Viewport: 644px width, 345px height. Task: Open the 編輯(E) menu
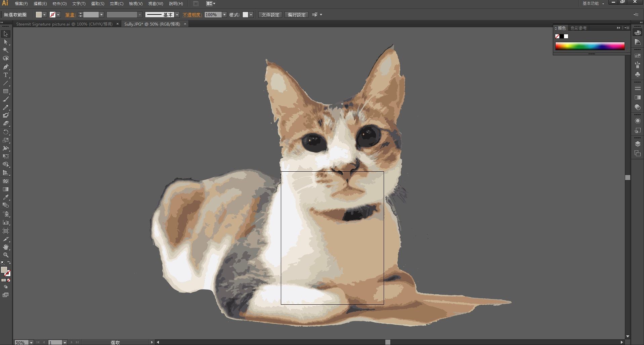(40, 4)
